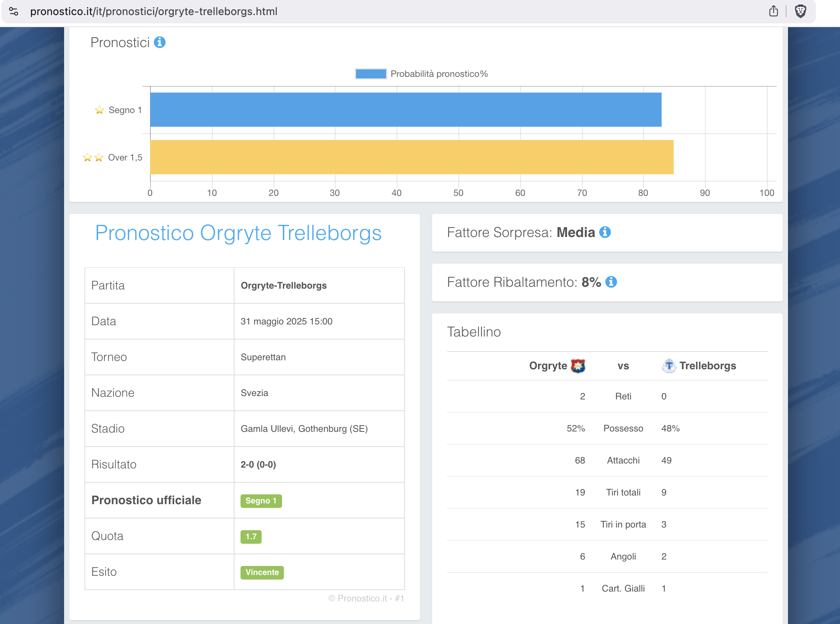The width and height of the screenshot is (840, 624).
Task: Click the Trelleborgs team crest
Action: (668, 366)
